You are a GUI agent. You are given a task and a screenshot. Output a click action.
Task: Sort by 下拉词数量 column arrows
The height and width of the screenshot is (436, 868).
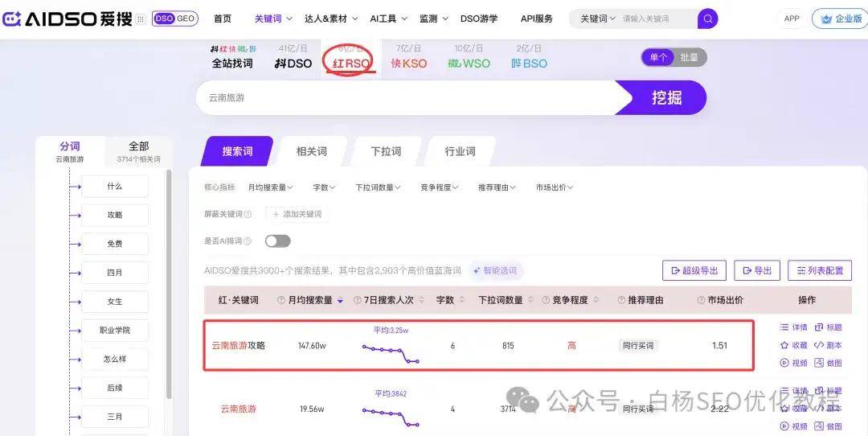pos(530,300)
